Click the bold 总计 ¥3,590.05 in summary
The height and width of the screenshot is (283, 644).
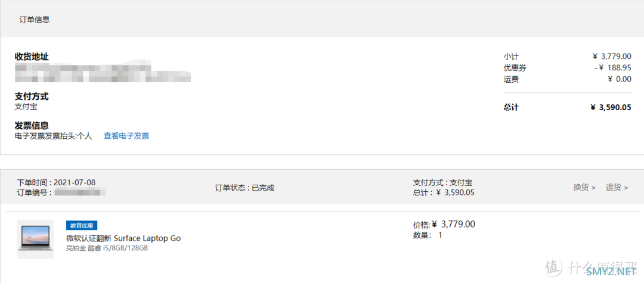point(611,107)
